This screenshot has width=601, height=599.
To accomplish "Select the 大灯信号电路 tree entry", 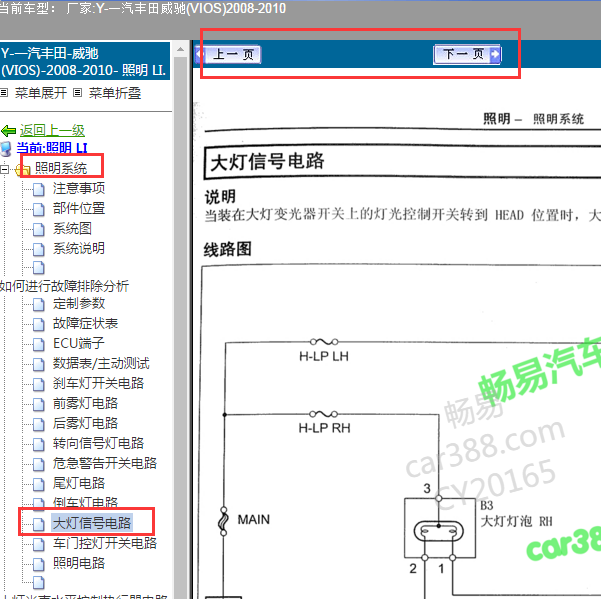I will coord(92,523).
